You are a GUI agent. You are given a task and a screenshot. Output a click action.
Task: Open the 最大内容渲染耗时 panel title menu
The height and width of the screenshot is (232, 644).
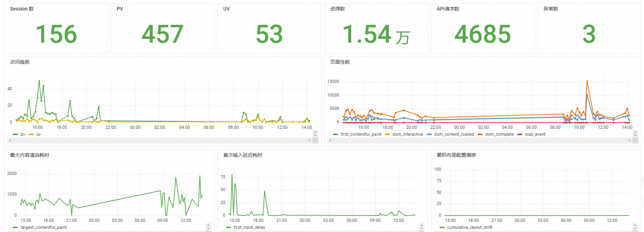30,155
